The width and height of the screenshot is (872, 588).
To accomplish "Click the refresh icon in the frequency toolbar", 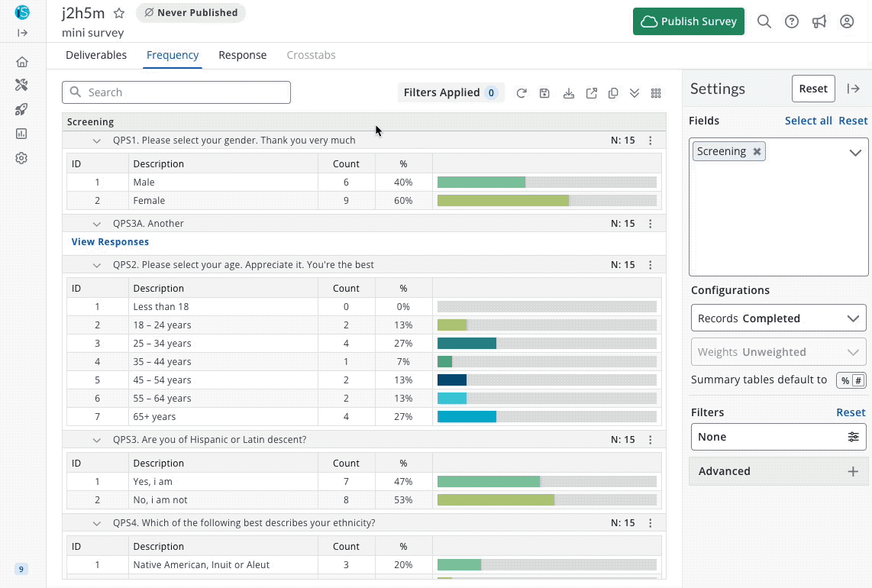I will (522, 93).
